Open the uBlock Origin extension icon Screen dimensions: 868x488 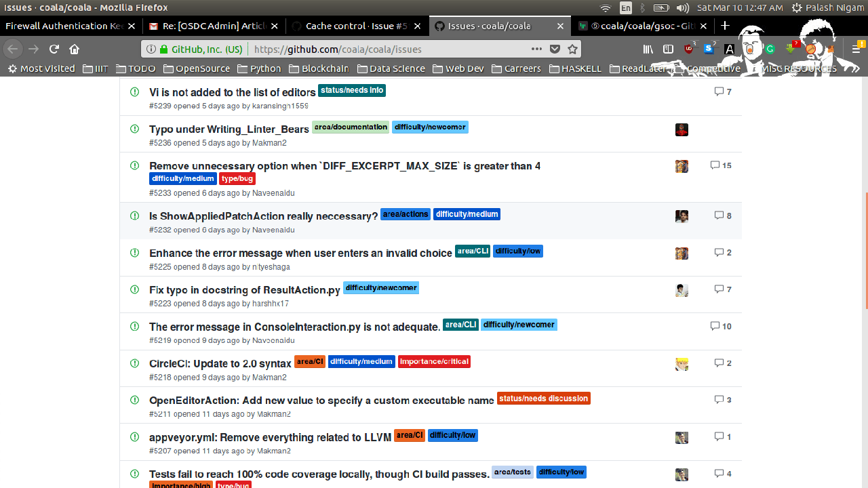pyautogui.click(x=688, y=49)
